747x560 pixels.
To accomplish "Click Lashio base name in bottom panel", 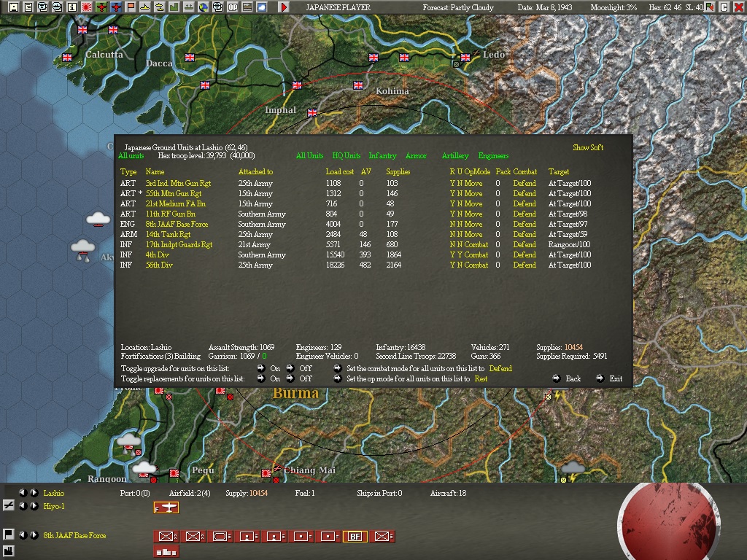I will click(54, 493).
